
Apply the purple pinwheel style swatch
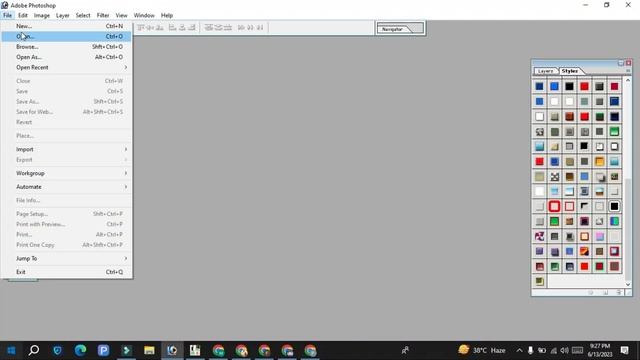point(539,236)
